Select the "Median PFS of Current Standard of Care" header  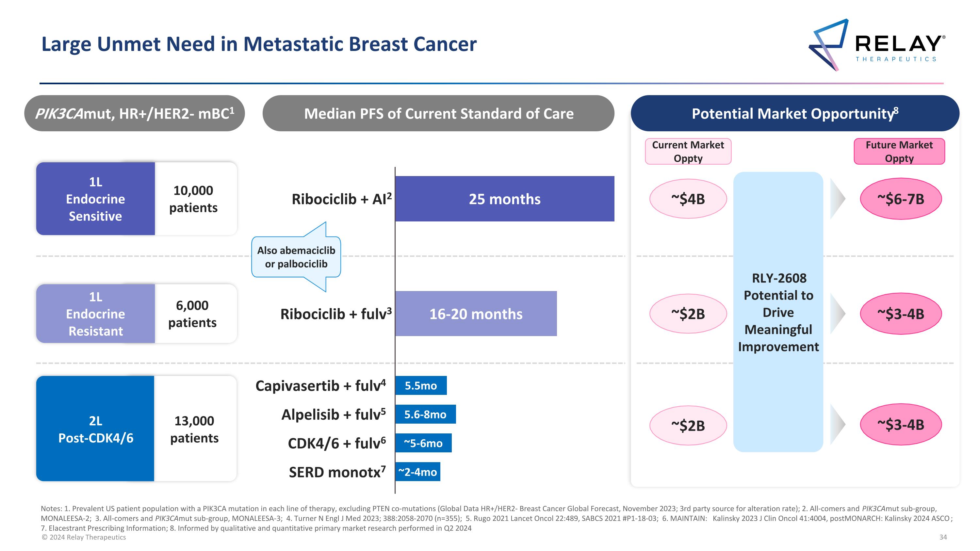[438, 113]
